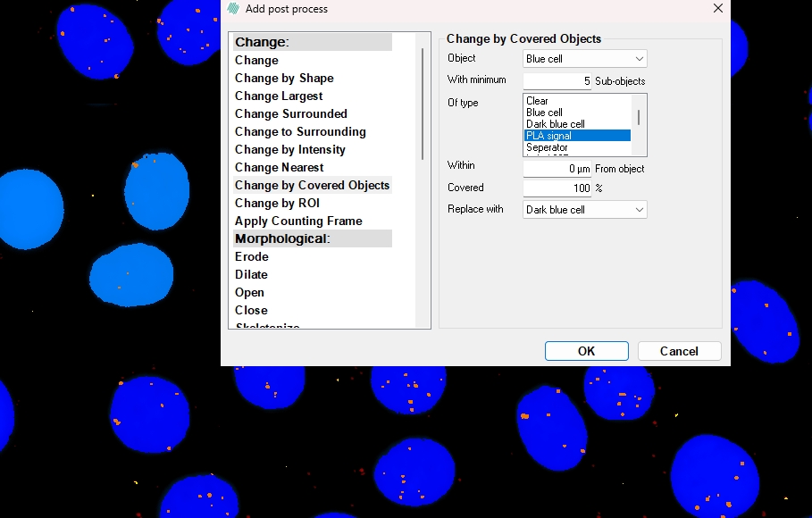Select PLA signal in Of type list

pos(577,136)
